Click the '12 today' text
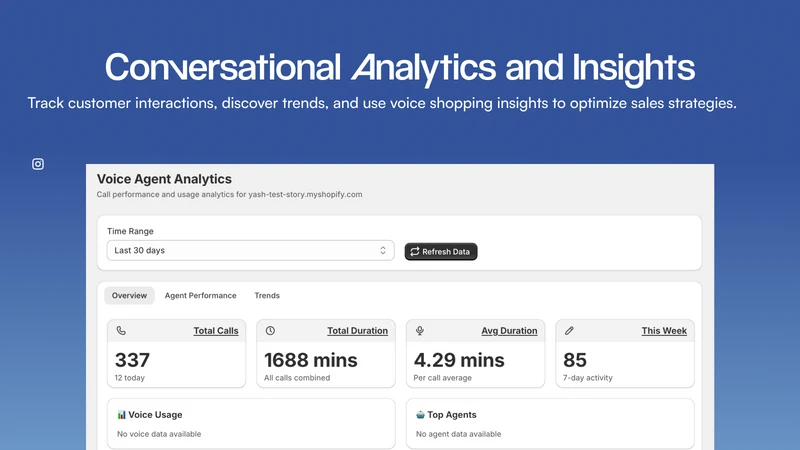800x450 pixels. point(130,378)
